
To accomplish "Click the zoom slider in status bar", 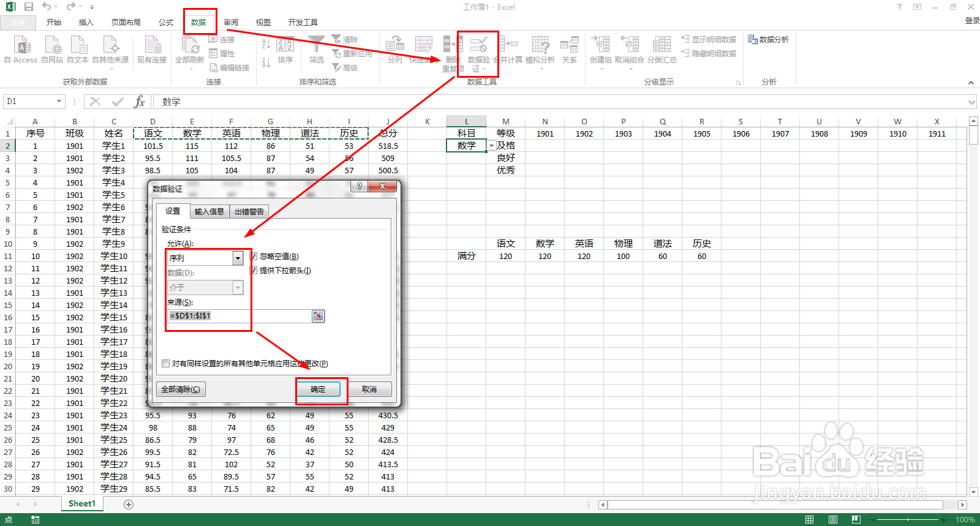I will point(908,520).
